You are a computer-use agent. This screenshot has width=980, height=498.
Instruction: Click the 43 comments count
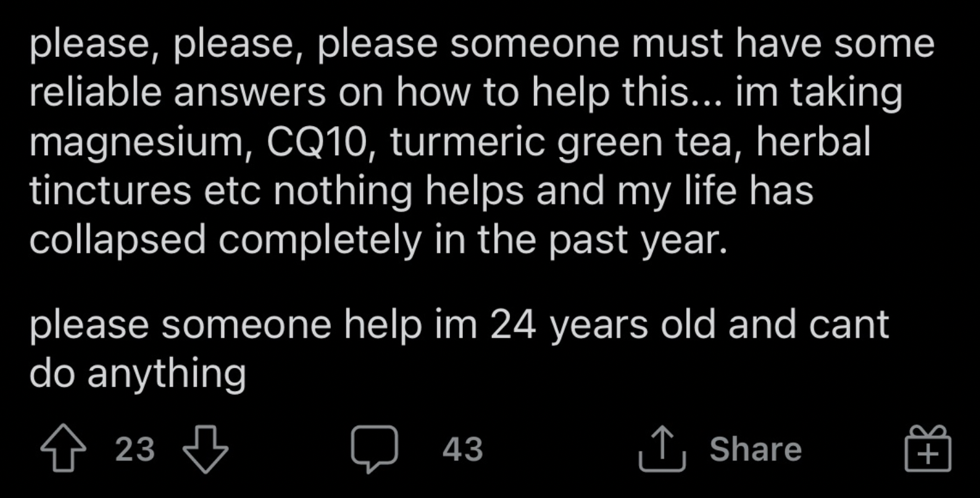[x=463, y=449]
